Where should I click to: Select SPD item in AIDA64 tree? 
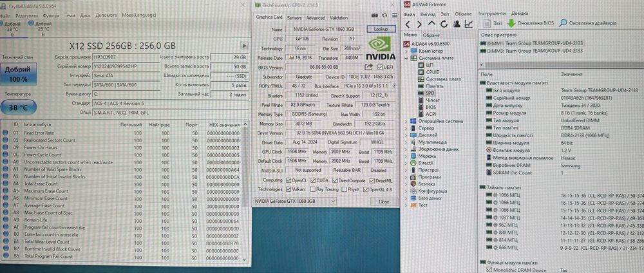pos(430,93)
